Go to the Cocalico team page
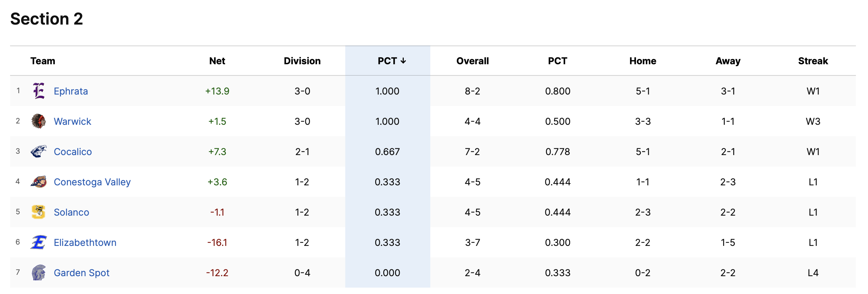The height and width of the screenshot is (294, 868). point(73,152)
